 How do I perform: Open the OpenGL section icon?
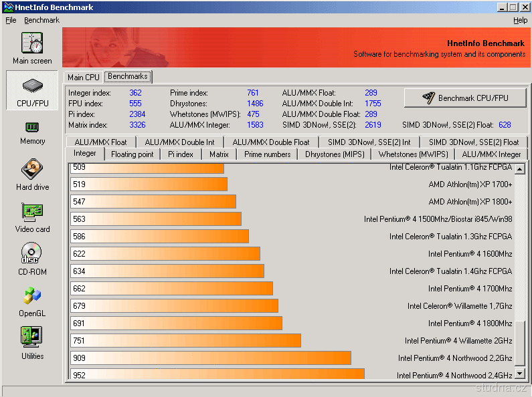(x=31, y=296)
